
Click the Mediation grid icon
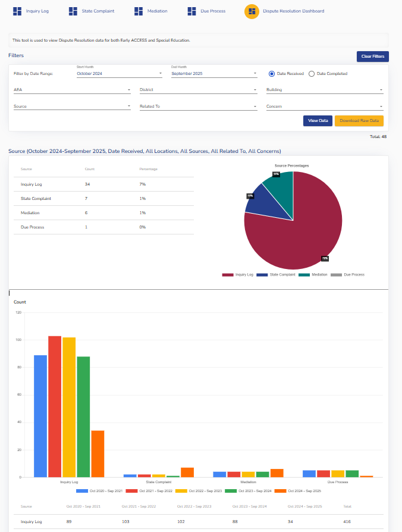pos(139,11)
